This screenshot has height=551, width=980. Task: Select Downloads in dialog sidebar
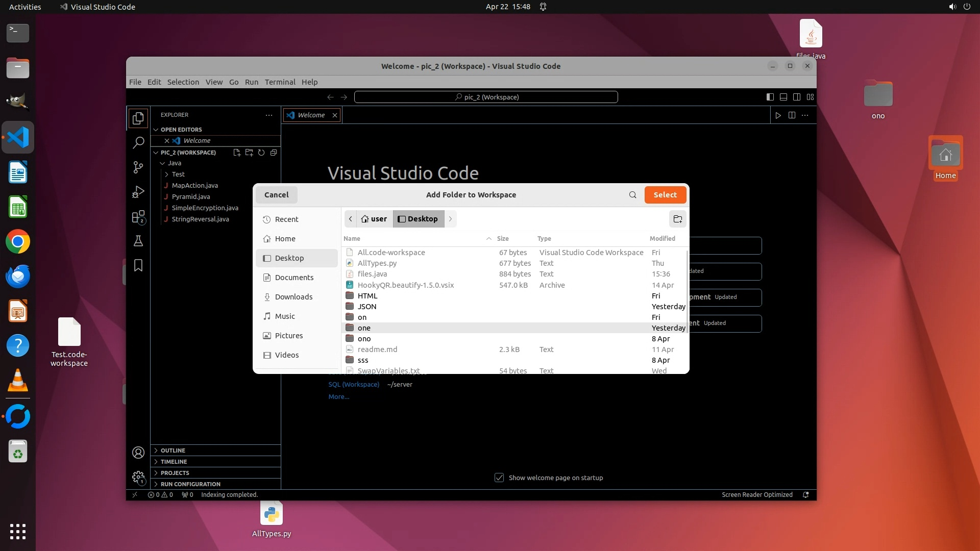(293, 297)
